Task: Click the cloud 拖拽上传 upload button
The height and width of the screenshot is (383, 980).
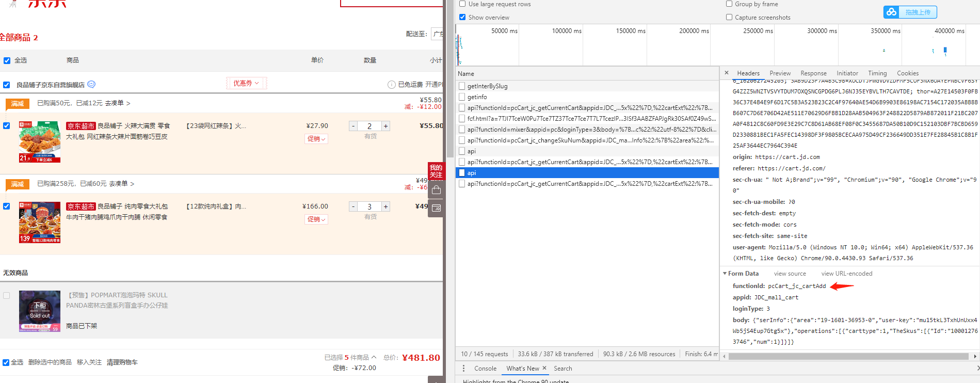Action: click(910, 12)
